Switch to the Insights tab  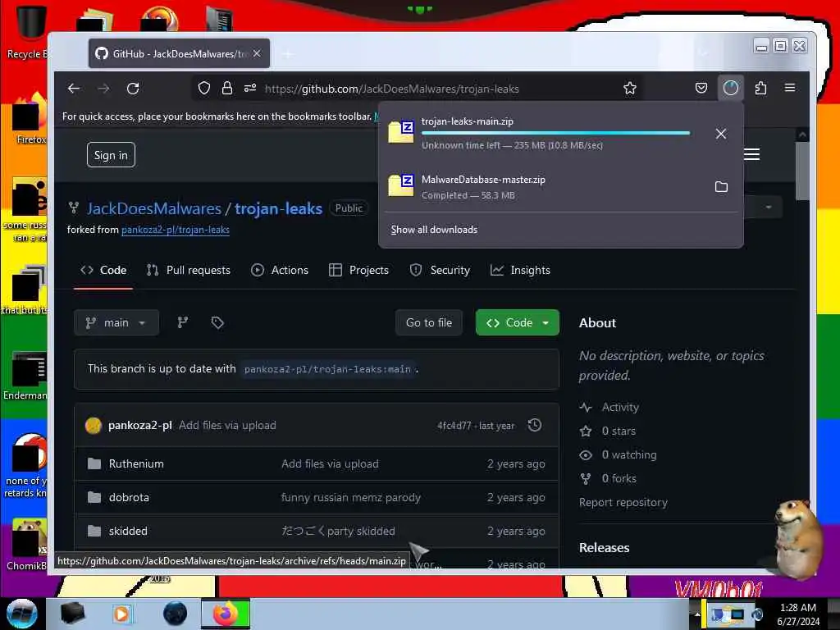pyautogui.click(x=520, y=270)
